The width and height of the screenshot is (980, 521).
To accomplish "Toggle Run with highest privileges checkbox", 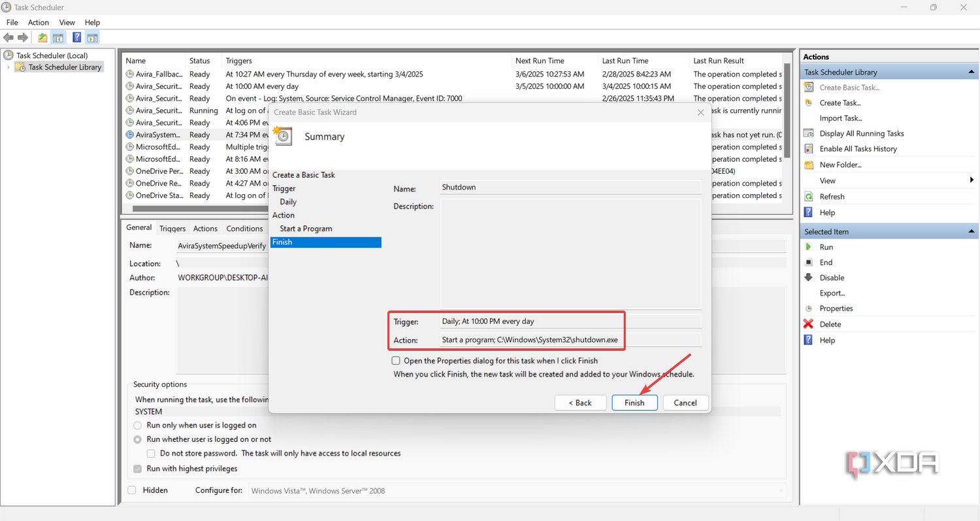I will 138,469.
